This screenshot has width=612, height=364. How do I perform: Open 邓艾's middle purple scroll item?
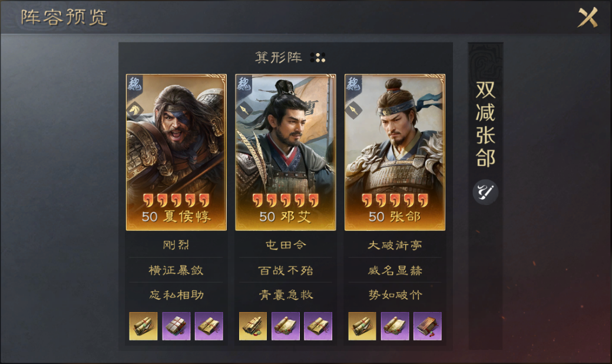(285, 326)
